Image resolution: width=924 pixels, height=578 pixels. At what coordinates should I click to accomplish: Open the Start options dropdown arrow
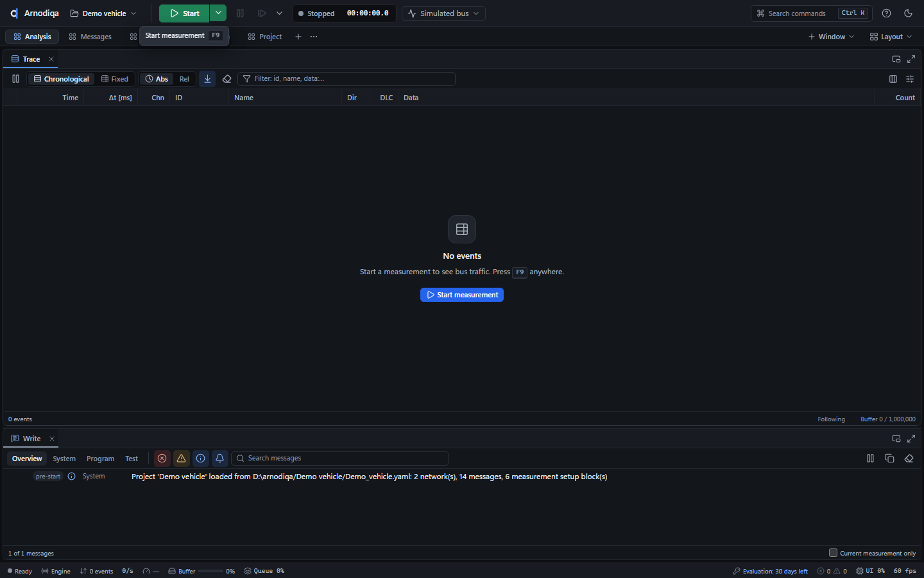coord(218,13)
